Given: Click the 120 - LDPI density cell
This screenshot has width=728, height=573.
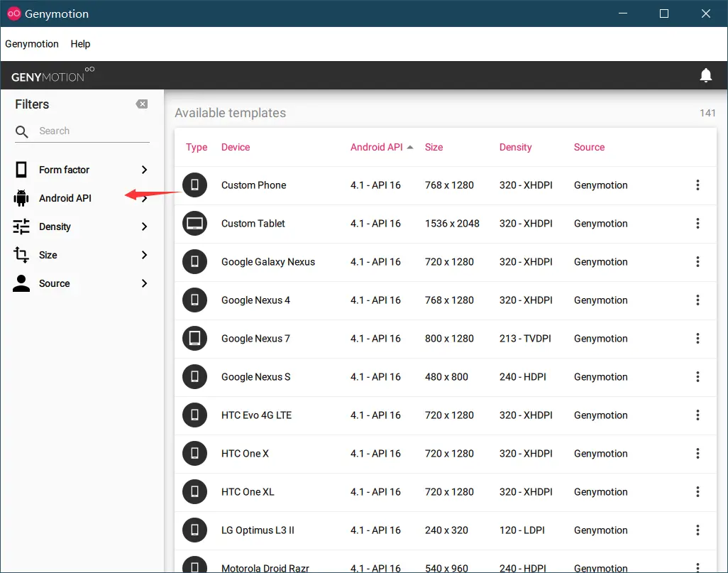Looking at the screenshot, I should tap(522, 530).
